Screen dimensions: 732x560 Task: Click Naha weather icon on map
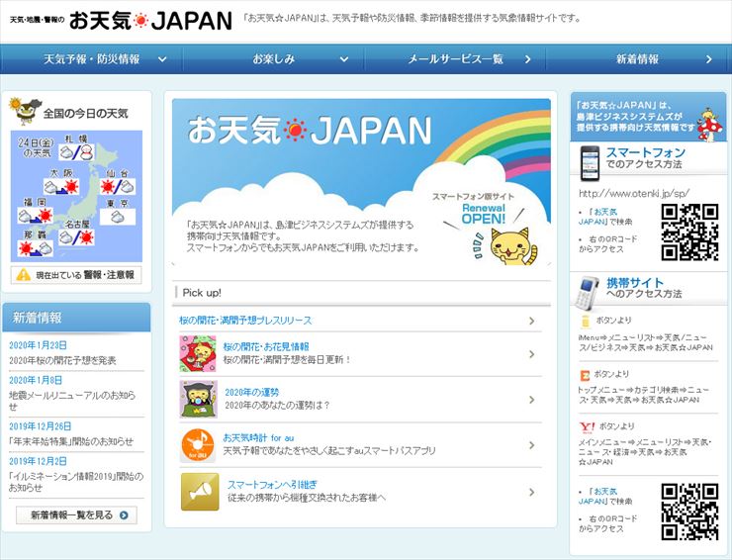click(36, 247)
